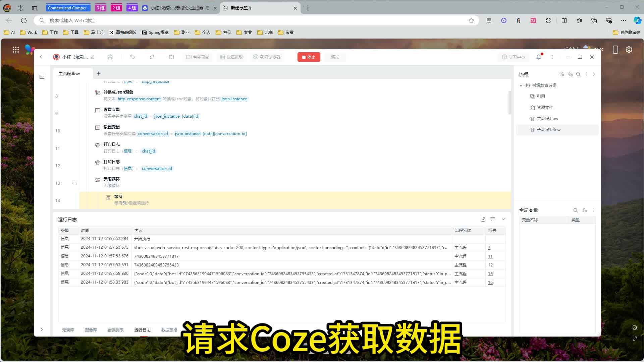
Task: Open the 数据抓取 tool
Action: [x=231, y=57]
